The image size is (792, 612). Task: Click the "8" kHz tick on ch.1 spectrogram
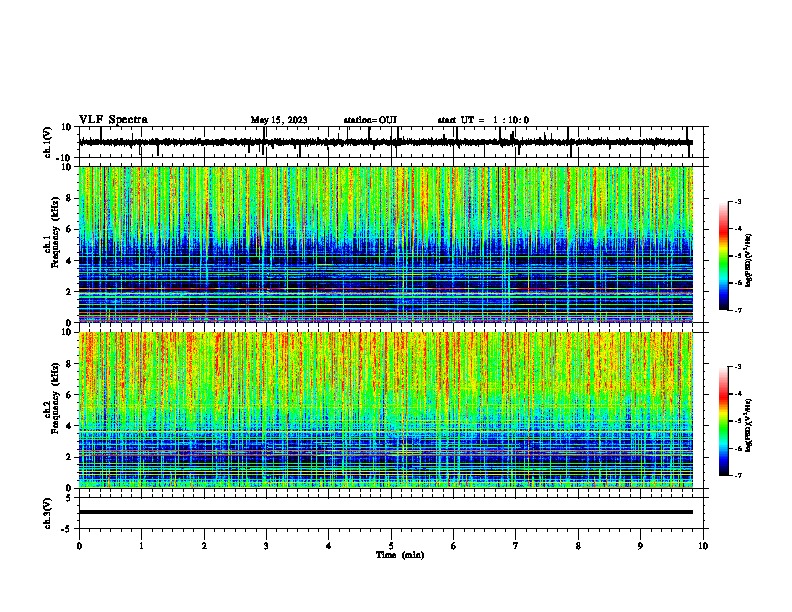click(x=70, y=198)
